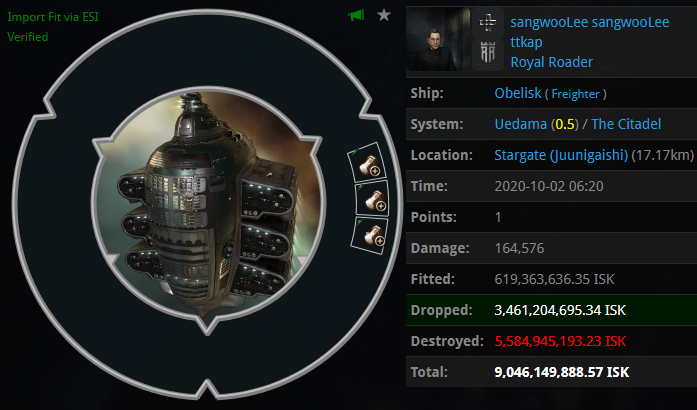Click the Dropped ISK value row
Image resolution: width=697 pixels, height=410 pixels.
coord(551,310)
